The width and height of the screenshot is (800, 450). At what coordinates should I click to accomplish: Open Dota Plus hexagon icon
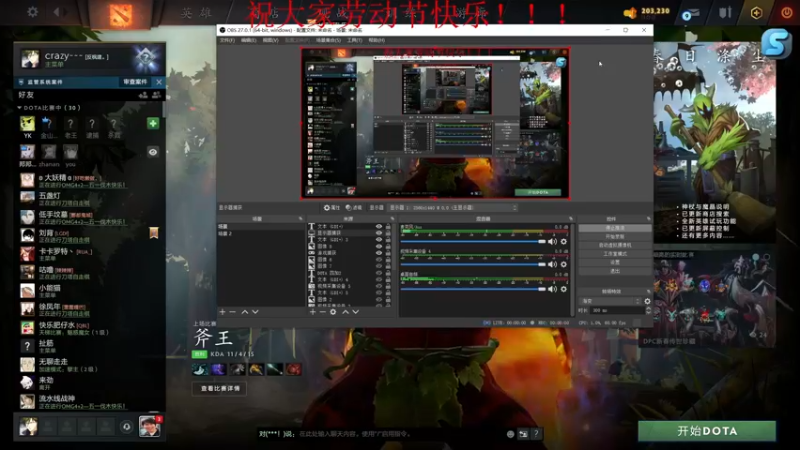(x=757, y=13)
